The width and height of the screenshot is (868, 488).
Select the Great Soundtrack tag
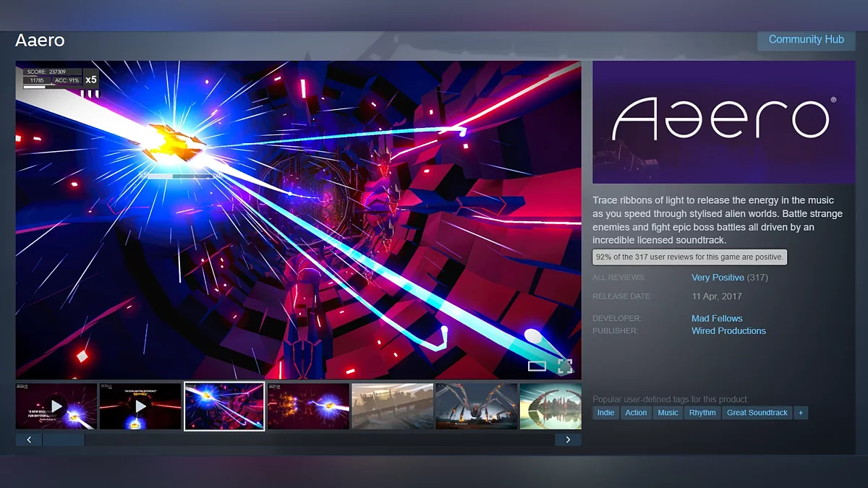[x=757, y=413]
